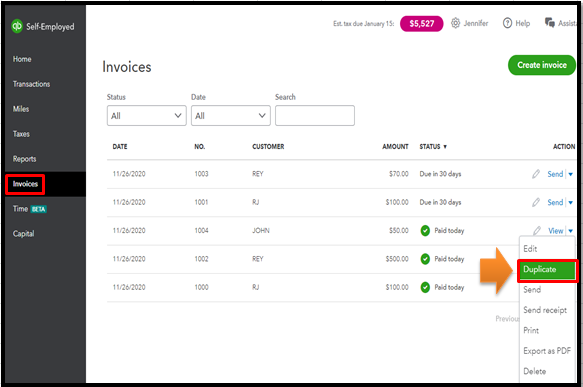Click into the Search field
This screenshot has width=583, height=387.
pyautogui.click(x=315, y=116)
